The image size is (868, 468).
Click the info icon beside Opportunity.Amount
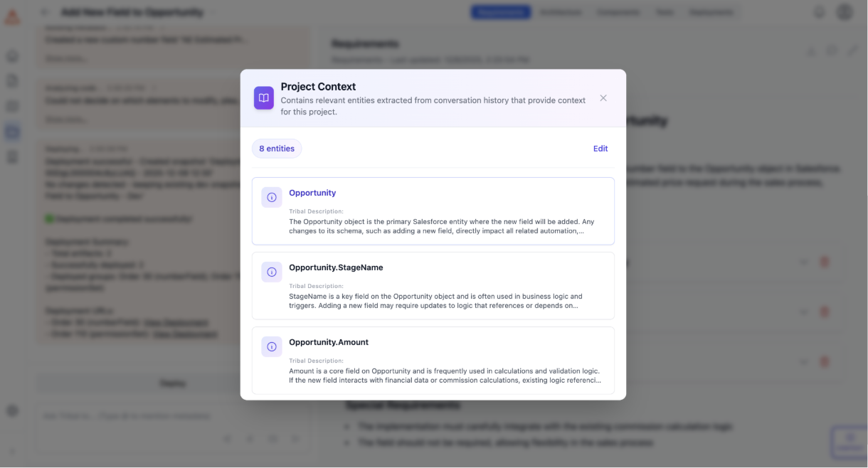(x=272, y=346)
